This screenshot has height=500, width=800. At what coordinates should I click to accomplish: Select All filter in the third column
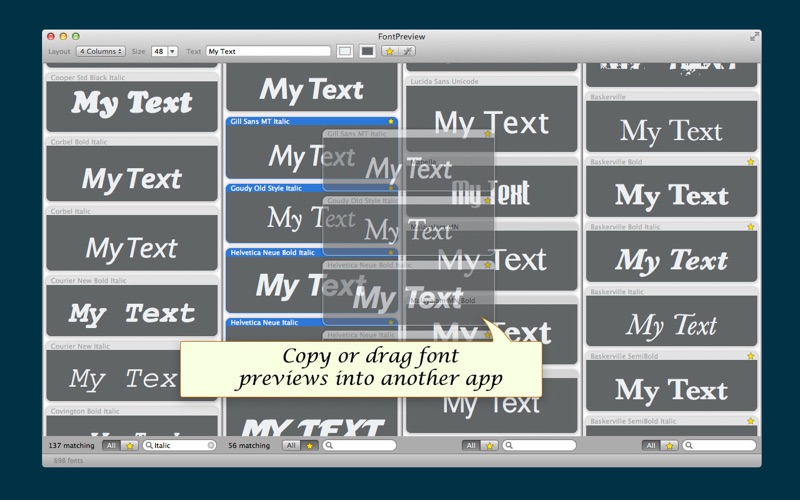coord(471,445)
